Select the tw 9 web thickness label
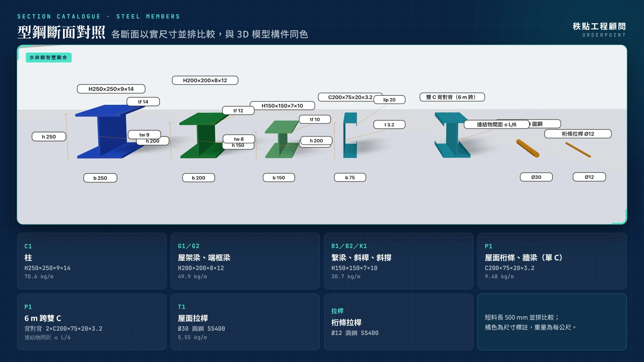This screenshot has height=362, width=644. (x=144, y=135)
